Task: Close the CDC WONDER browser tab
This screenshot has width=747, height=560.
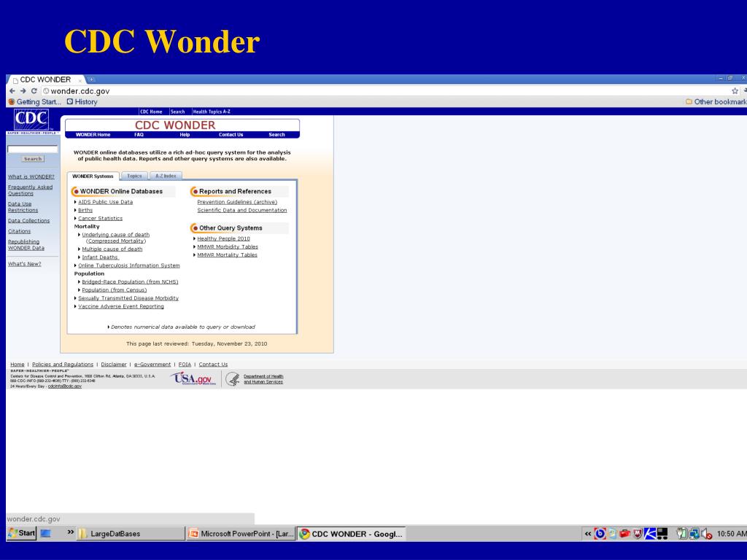Action: [80, 80]
